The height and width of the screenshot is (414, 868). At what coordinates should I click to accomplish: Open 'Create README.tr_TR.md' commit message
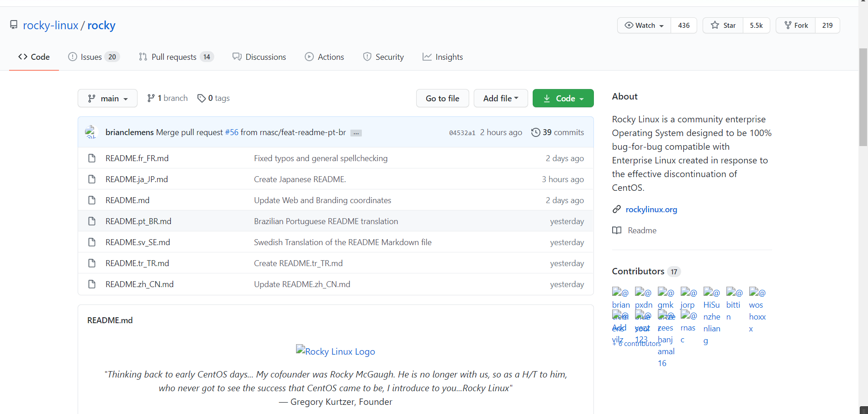[298, 263]
